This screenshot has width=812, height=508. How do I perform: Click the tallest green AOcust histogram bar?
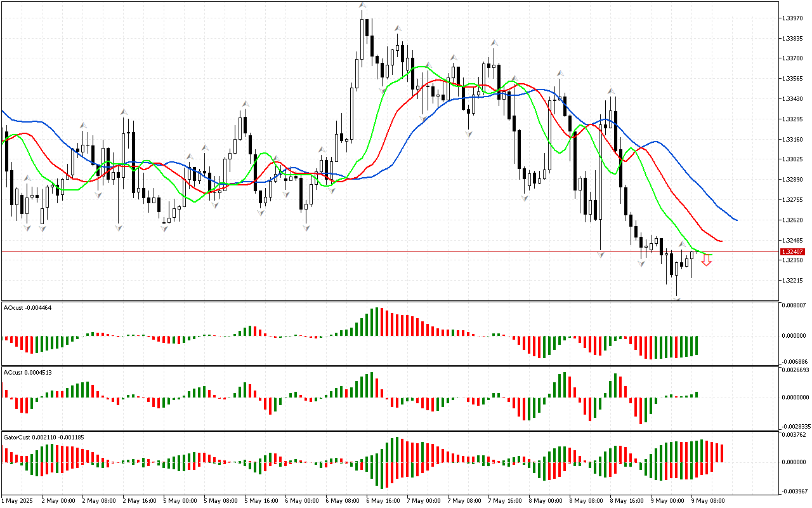point(376,321)
